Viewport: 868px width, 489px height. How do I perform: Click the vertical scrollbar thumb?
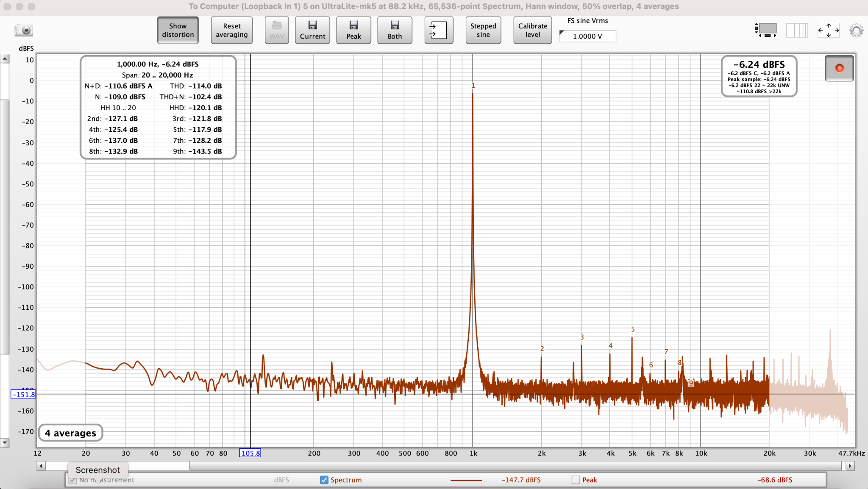pyautogui.click(x=5, y=227)
